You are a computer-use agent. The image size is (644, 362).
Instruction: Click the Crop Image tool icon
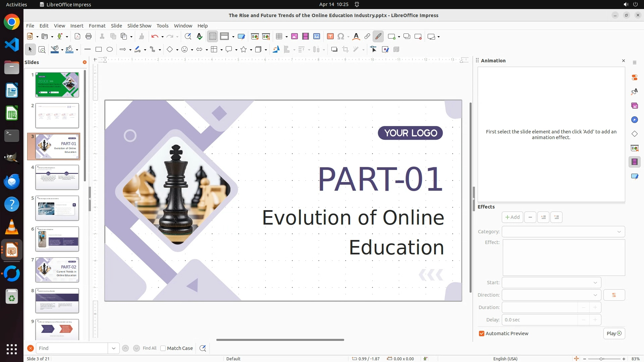[345, 50]
